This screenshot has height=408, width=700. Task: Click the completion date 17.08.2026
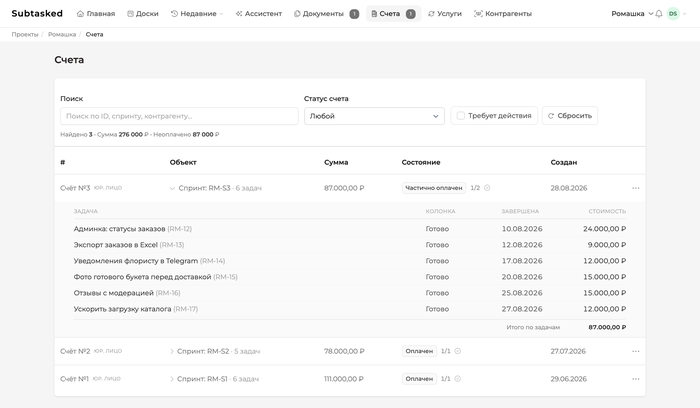[522, 261]
